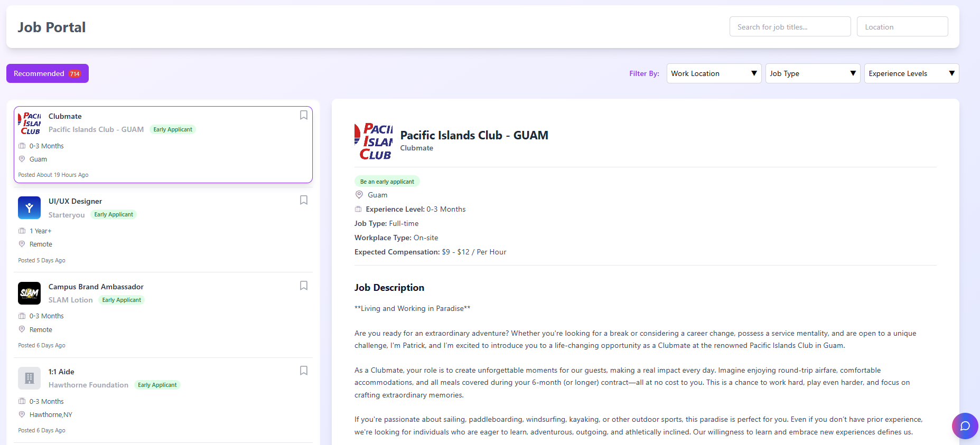
Task: Click large Pacific Islands Club logo in details
Action: click(x=374, y=141)
